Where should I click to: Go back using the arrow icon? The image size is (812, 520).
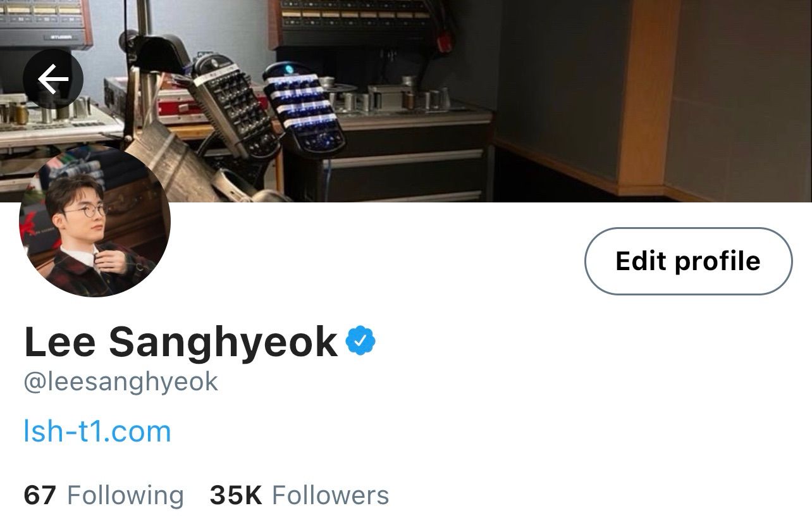[x=53, y=79]
